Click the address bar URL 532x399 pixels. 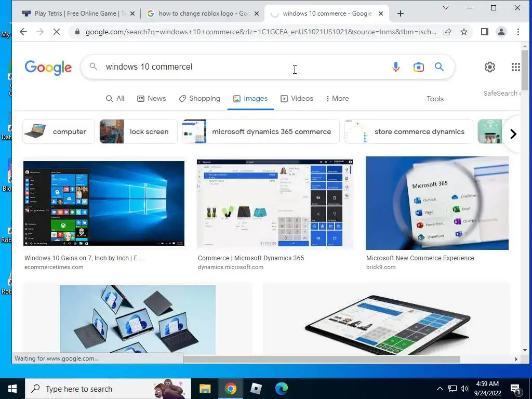pyautogui.click(x=261, y=32)
